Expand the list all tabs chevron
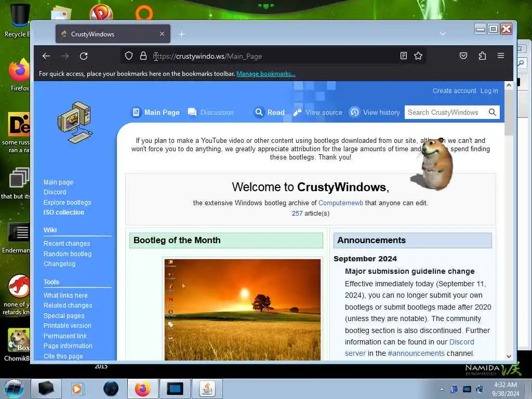The image size is (532, 399). pyautogui.click(x=443, y=34)
